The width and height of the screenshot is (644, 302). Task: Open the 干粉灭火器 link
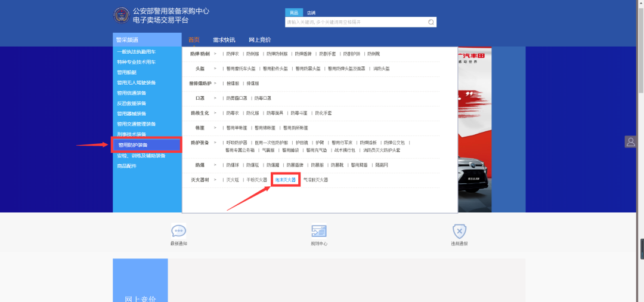(x=256, y=180)
